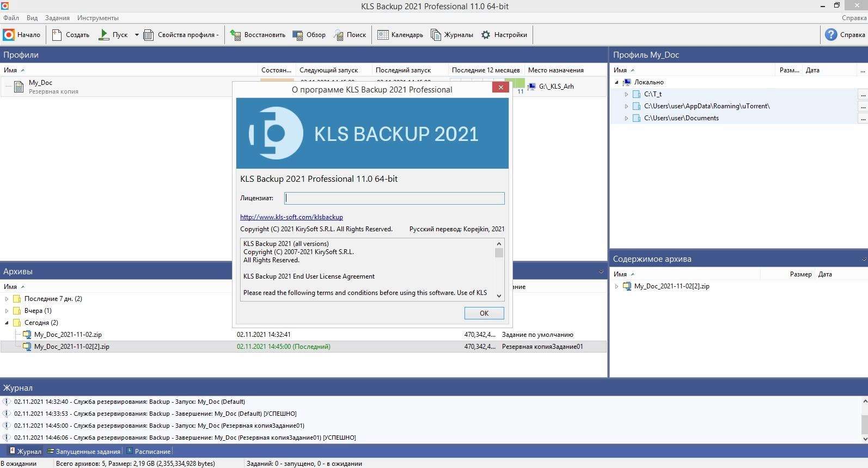Open the Справка menu in menu bar

click(x=854, y=18)
